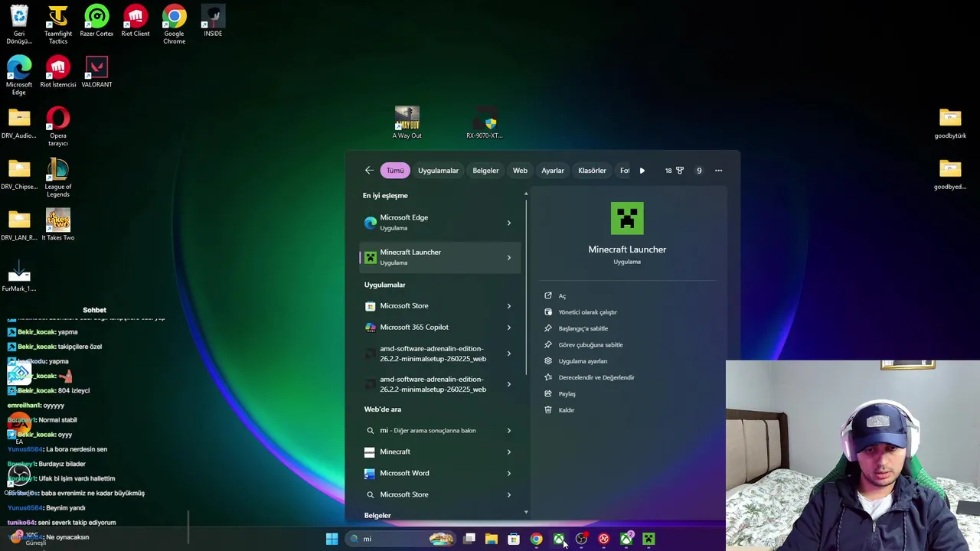Select the DRV_Audio folder on desktop
This screenshot has height=551, width=980.
tap(19, 123)
